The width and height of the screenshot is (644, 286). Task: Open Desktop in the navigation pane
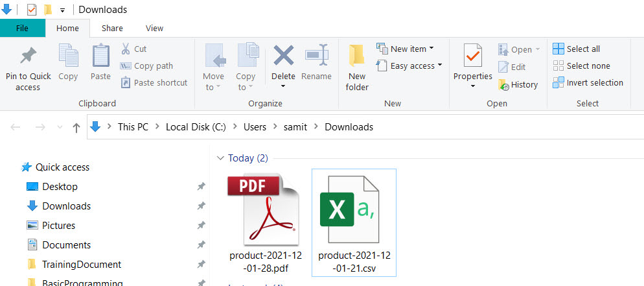coord(52,187)
